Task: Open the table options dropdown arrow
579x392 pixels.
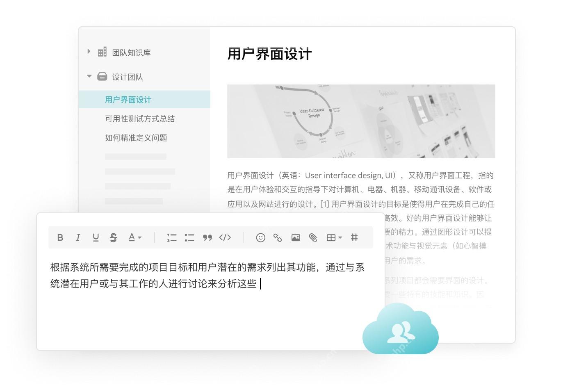Action: click(340, 237)
